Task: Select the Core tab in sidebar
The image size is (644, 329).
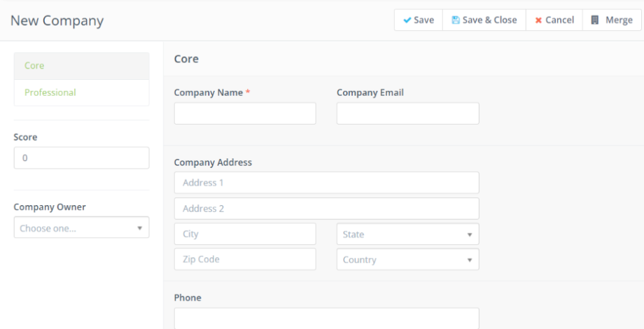Action: (82, 66)
